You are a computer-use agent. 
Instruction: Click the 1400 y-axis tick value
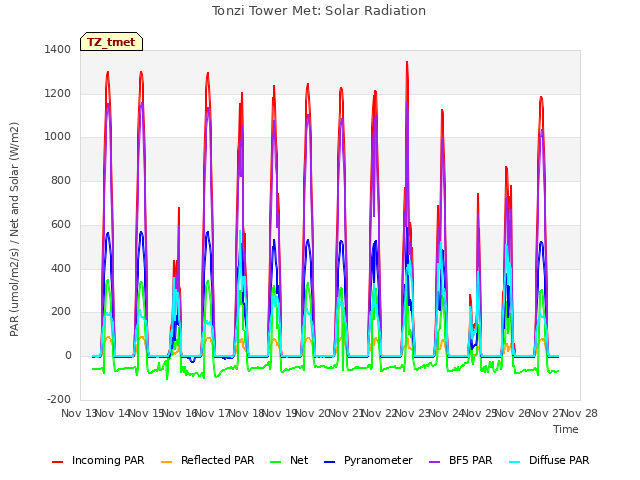[x=58, y=49]
